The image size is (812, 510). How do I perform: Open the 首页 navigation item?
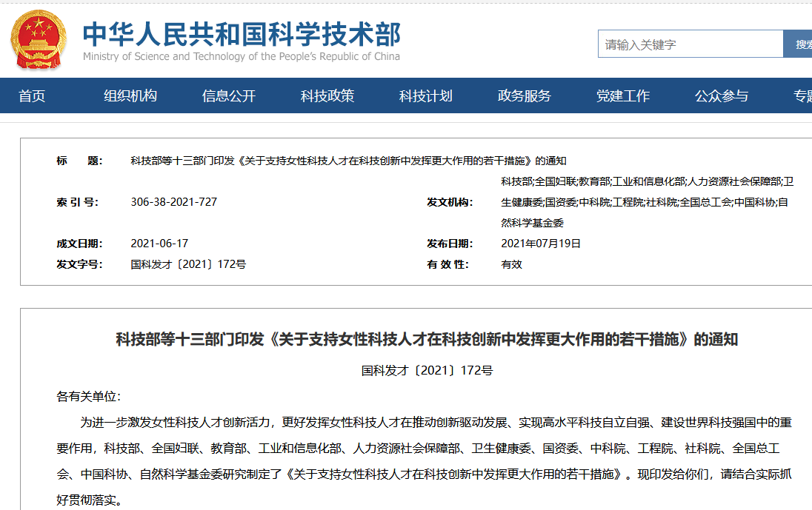click(x=32, y=95)
